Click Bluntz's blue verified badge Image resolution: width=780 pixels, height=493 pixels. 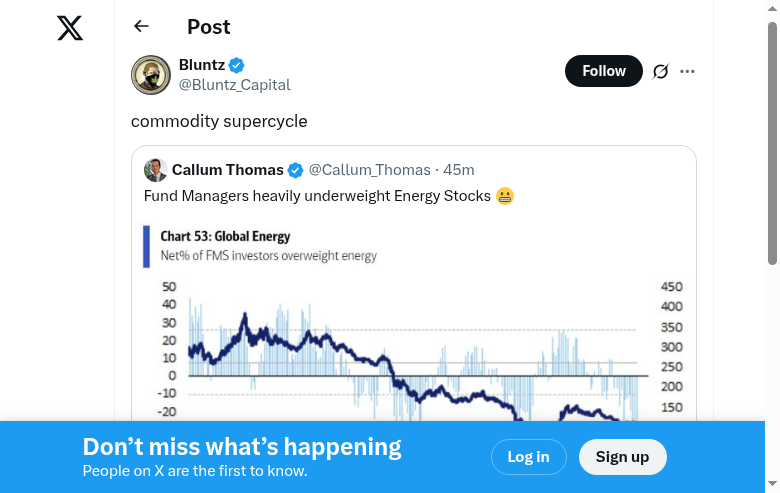coord(237,65)
